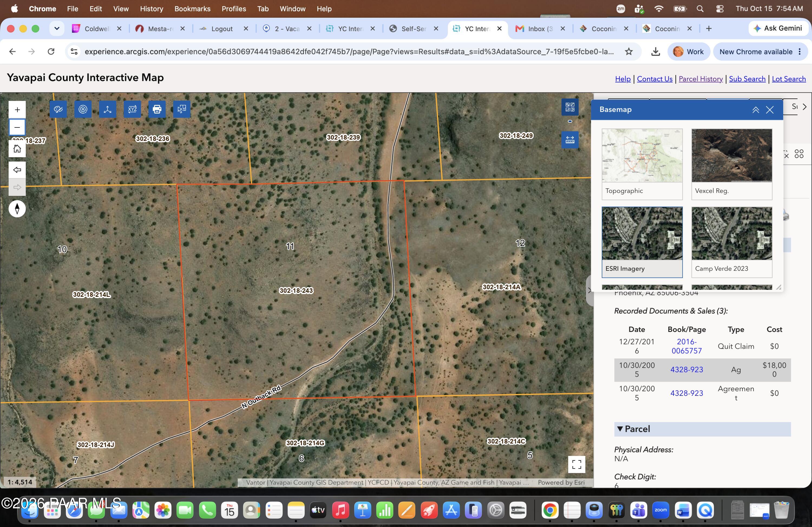This screenshot has height=527, width=812.
Task: Collapse the Parcel section triangle
Action: point(620,429)
